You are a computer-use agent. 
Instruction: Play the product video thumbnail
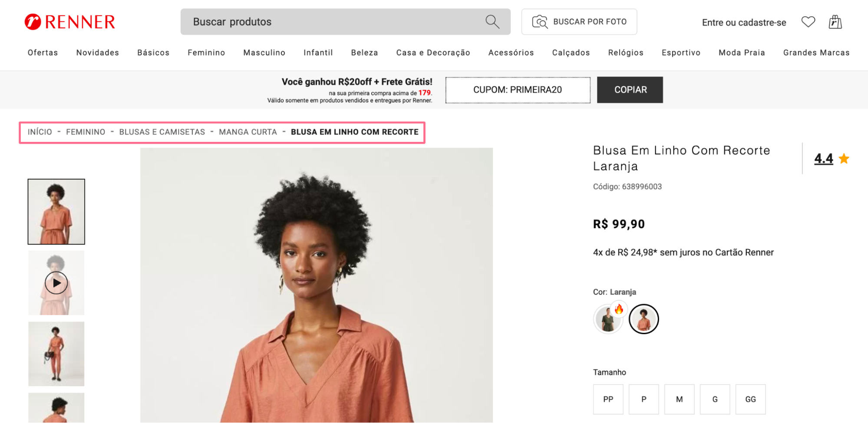[56, 282]
